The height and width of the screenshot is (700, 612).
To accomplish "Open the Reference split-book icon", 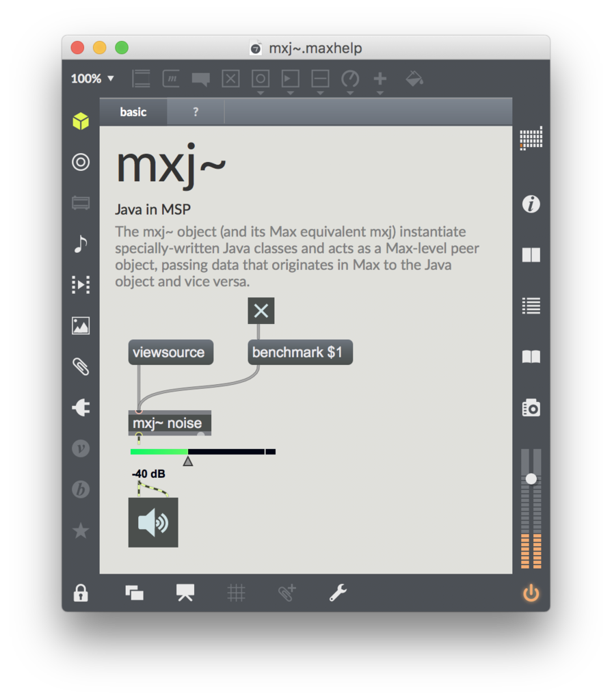I will pyautogui.click(x=531, y=255).
